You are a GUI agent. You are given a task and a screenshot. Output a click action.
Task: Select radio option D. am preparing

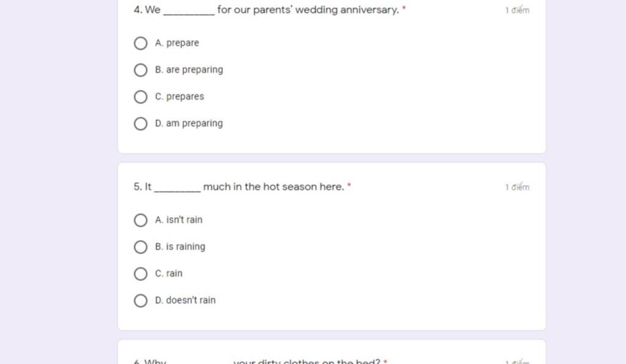point(141,123)
